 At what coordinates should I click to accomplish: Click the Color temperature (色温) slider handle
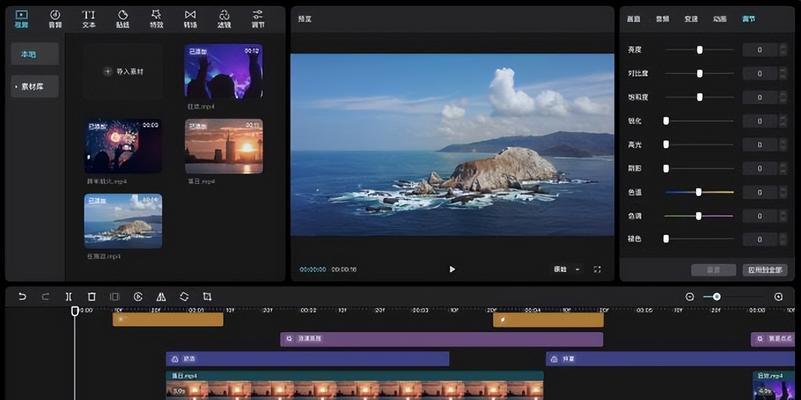point(698,192)
